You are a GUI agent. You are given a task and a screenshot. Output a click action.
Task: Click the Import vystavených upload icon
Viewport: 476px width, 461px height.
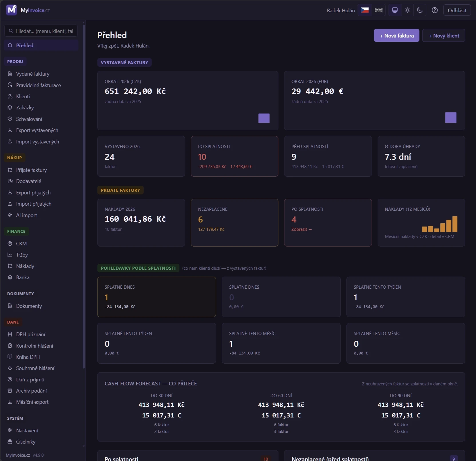[x=10, y=141]
